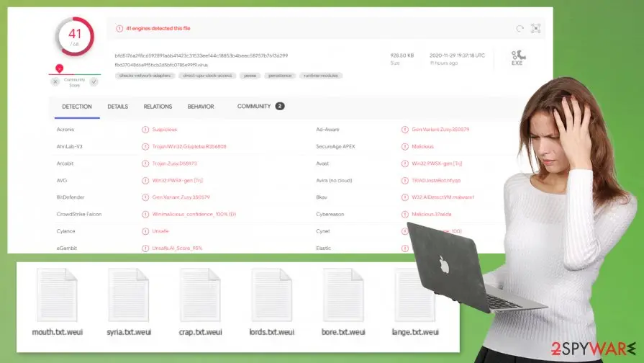Click the W32.AIDetectVM.malware1 result
The height and width of the screenshot is (363, 644).
(443, 197)
